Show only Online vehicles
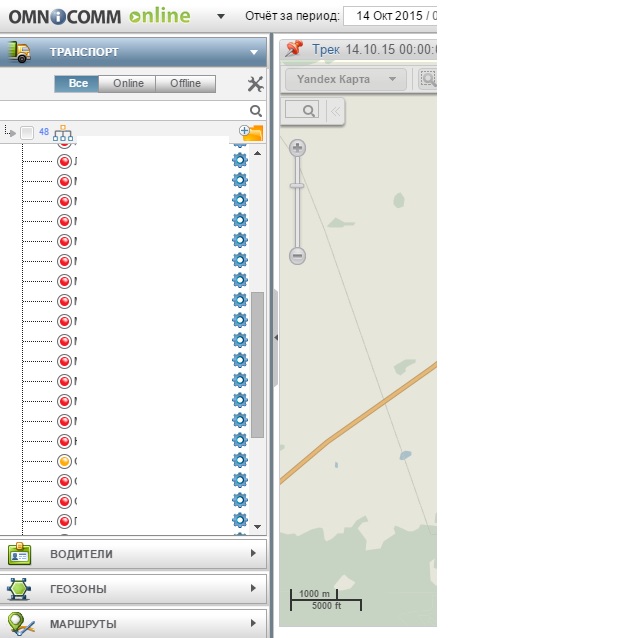The image size is (630, 638). [128, 84]
